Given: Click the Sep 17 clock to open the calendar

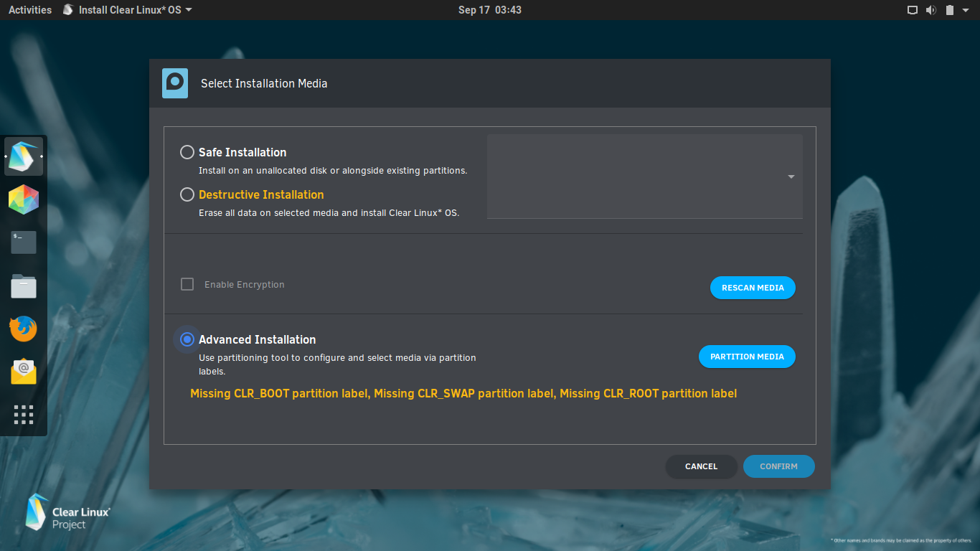Looking at the screenshot, I should click(x=490, y=9).
